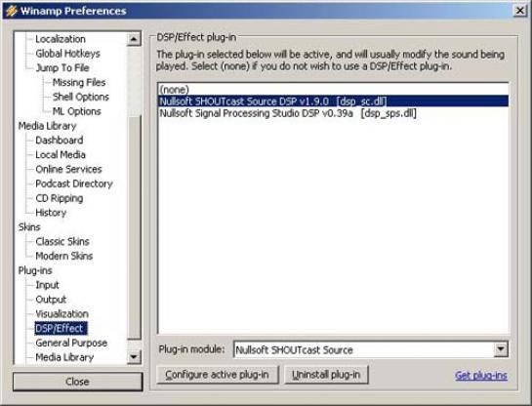Open the Get plug-ins link
The width and height of the screenshot is (532, 406).
coord(481,376)
